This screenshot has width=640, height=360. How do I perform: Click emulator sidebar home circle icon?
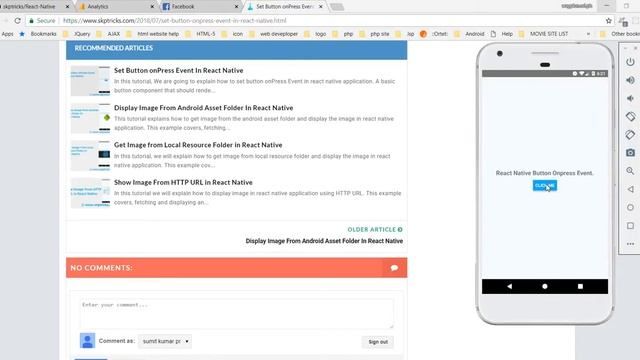click(x=630, y=207)
